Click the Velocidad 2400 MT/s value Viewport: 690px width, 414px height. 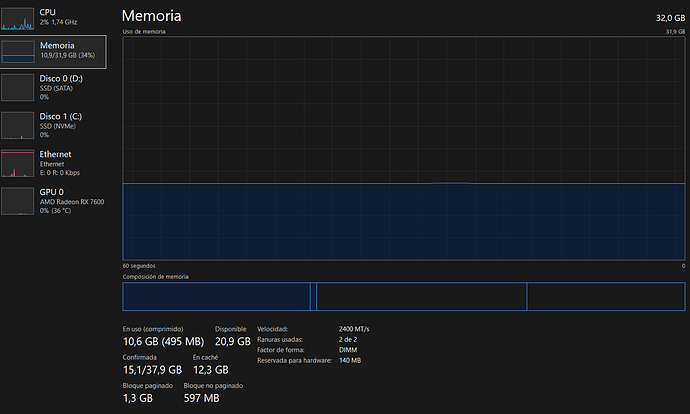pos(357,328)
